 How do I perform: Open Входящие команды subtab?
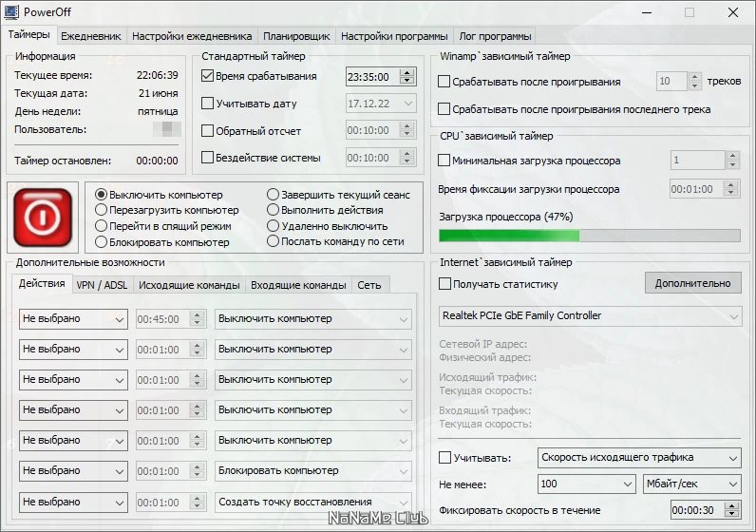(x=298, y=285)
